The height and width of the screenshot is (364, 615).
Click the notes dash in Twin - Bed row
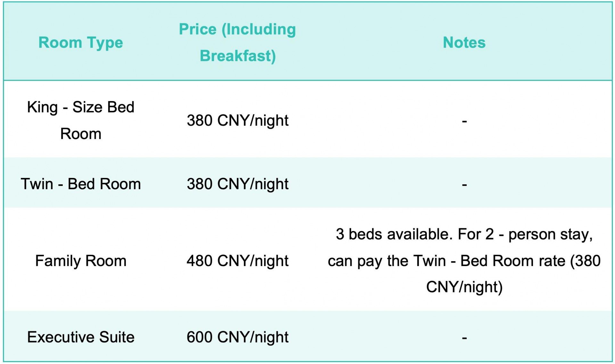464,185
